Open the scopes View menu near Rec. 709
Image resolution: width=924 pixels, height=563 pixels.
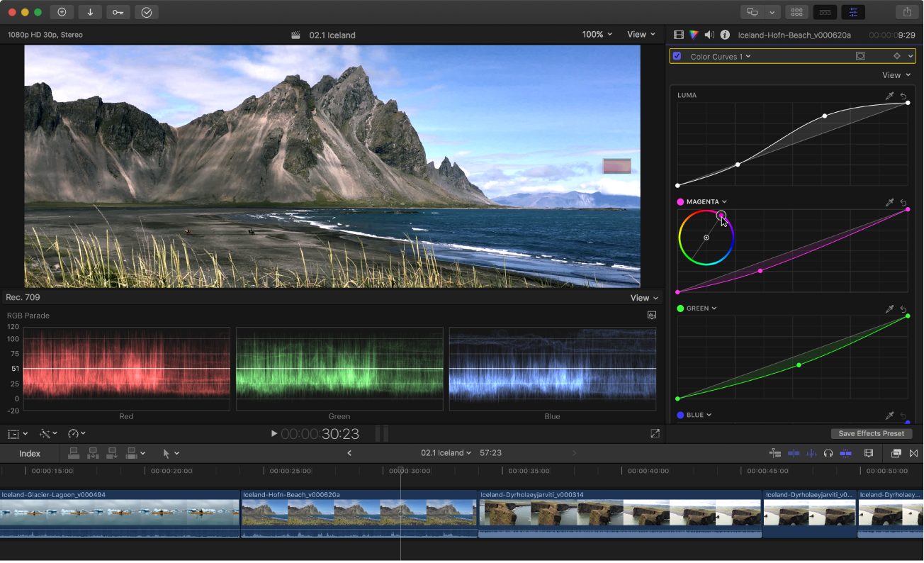641,297
